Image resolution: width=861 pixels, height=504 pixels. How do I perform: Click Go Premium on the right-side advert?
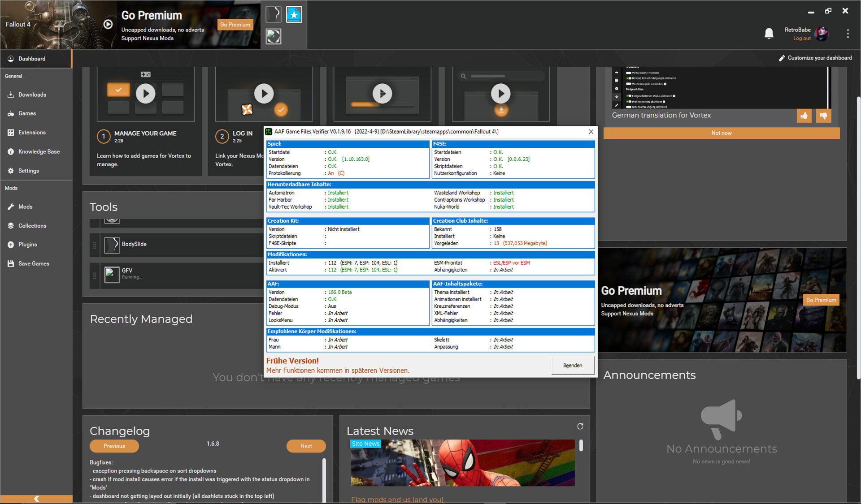[821, 300]
